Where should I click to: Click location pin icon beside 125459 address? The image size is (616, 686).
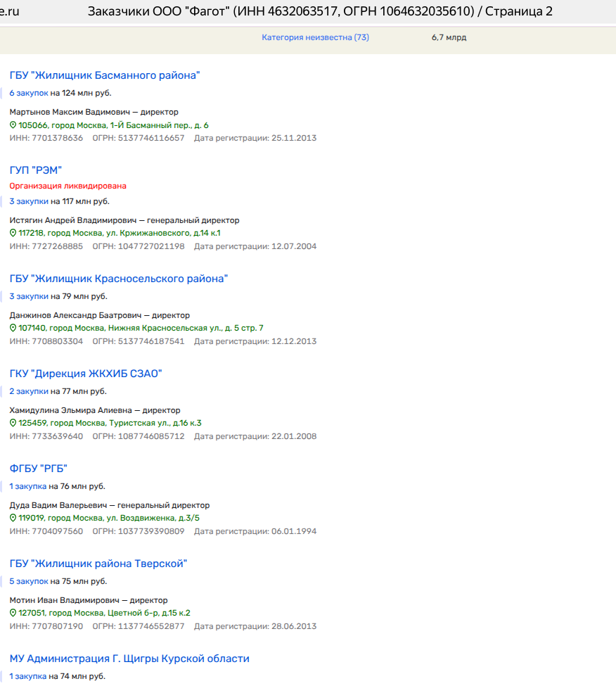(x=13, y=423)
